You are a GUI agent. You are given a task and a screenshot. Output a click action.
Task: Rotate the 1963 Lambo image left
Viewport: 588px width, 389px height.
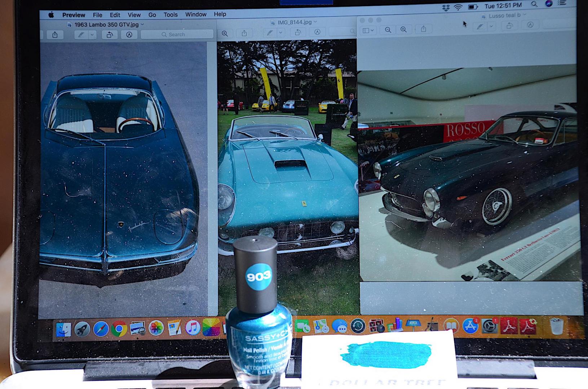110,35
